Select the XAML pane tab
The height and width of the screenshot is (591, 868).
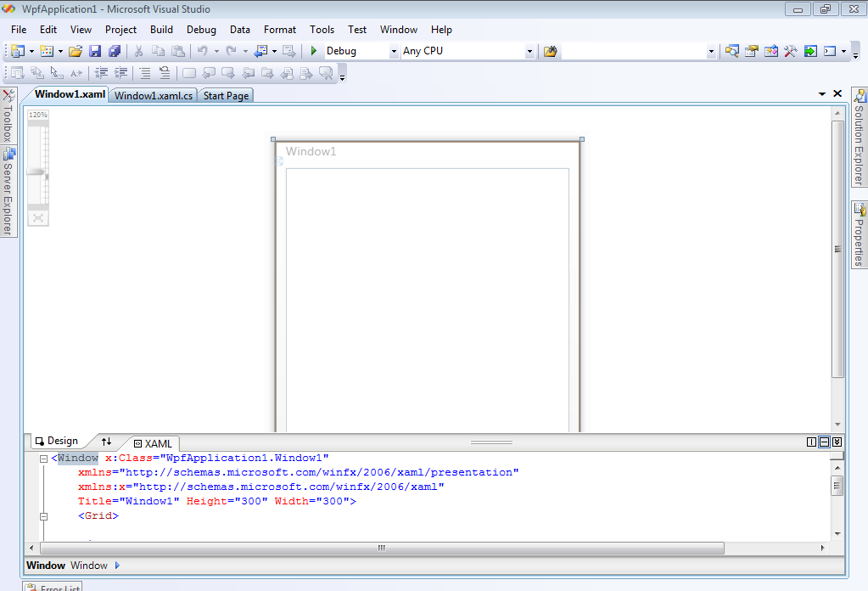click(154, 443)
